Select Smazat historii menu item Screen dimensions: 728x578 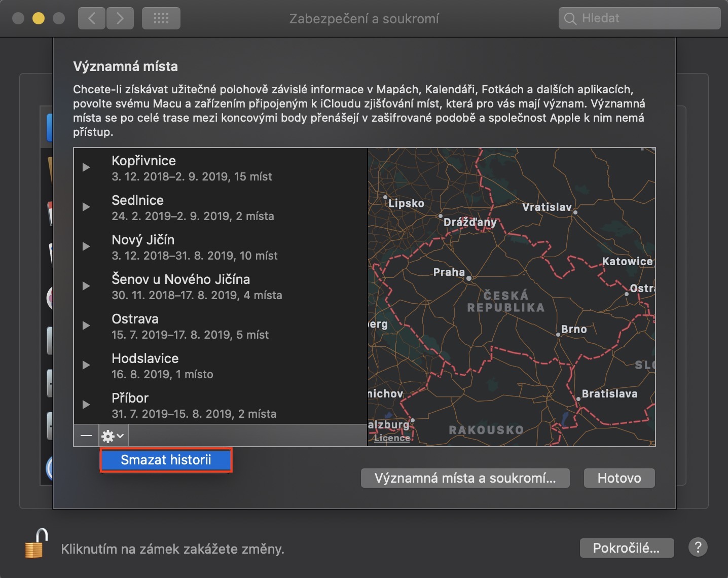[166, 460]
